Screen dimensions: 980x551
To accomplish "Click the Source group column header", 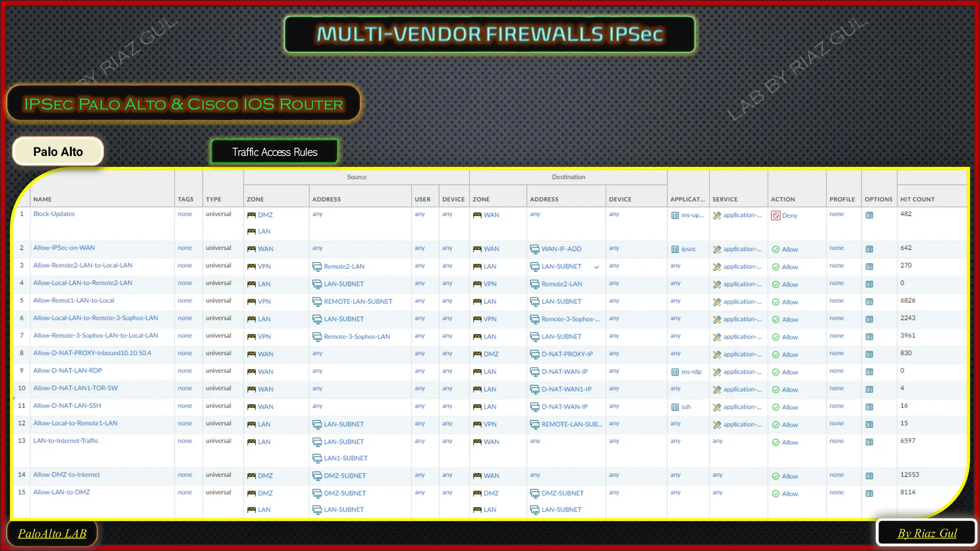I will 356,177.
